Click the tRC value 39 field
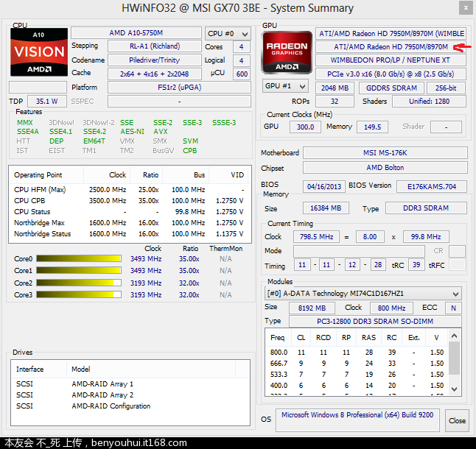This screenshot has height=449, width=476. (416, 265)
